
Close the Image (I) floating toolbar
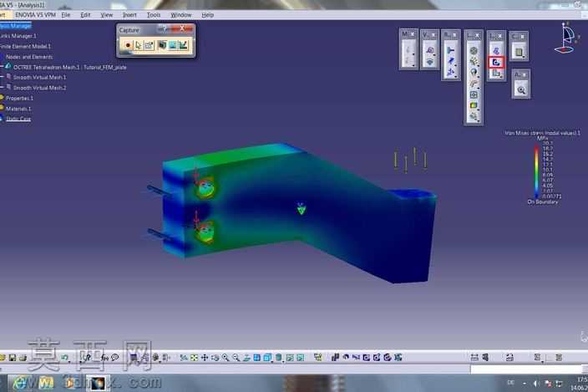pos(500,36)
